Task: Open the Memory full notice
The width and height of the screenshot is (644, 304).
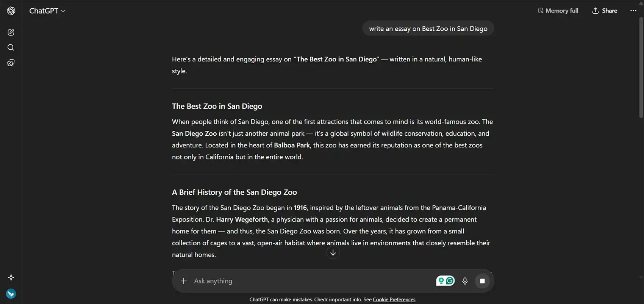Action: (x=558, y=11)
